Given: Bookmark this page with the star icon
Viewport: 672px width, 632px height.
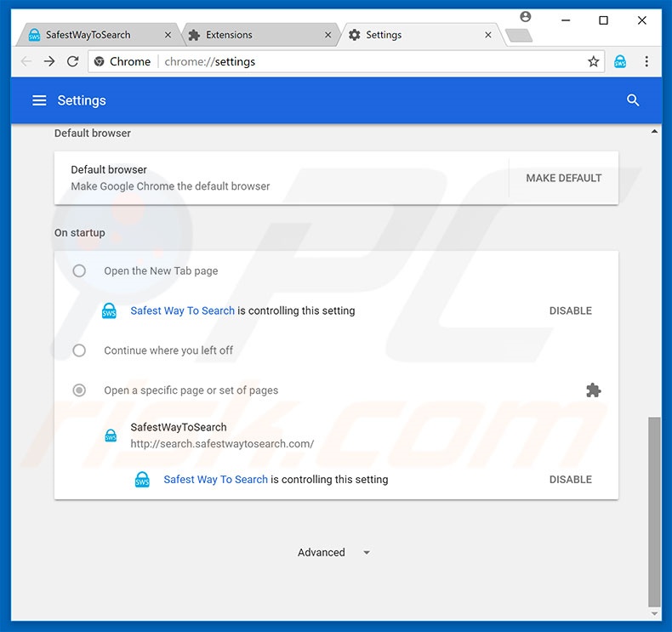Looking at the screenshot, I should (593, 62).
